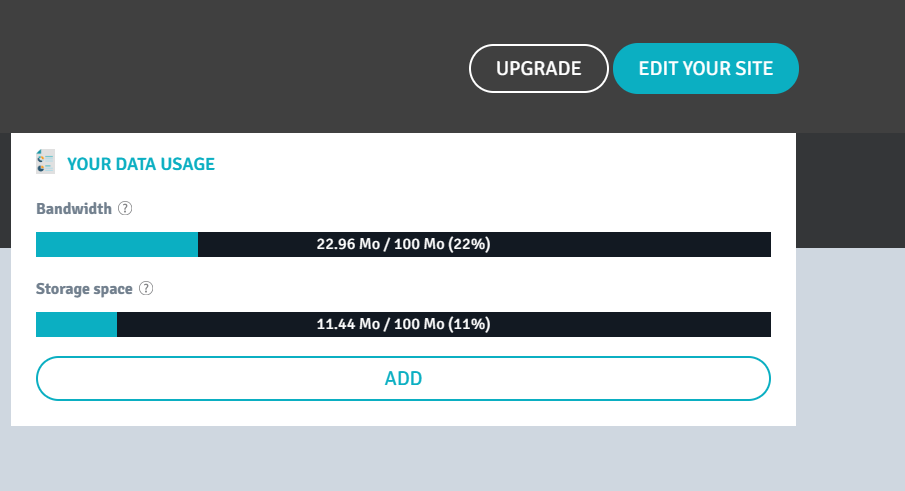Click the 22.96 Mo / 100 Mo (22%) text
Image resolution: width=905 pixels, height=491 pixels.
pyautogui.click(x=403, y=244)
